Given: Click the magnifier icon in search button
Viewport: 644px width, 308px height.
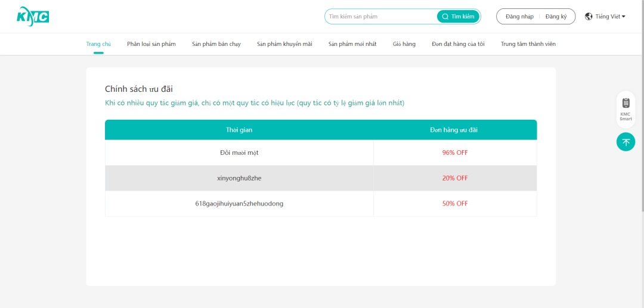Looking at the screenshot, I should (x=445, y=17).
